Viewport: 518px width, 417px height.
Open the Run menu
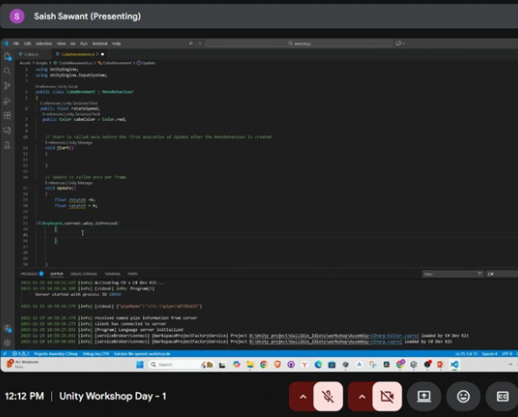tap(84, 44)
